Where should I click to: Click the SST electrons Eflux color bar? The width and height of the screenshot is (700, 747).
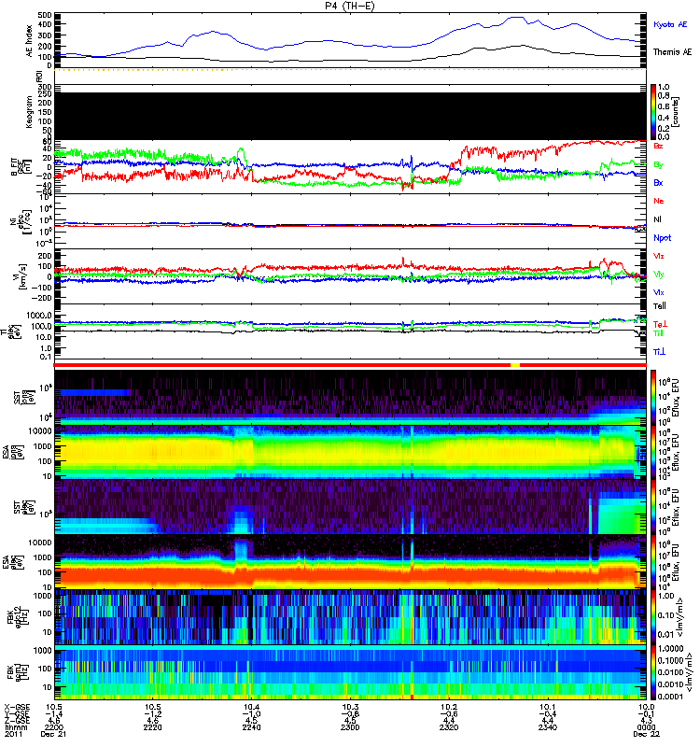[x=653, y=507]
